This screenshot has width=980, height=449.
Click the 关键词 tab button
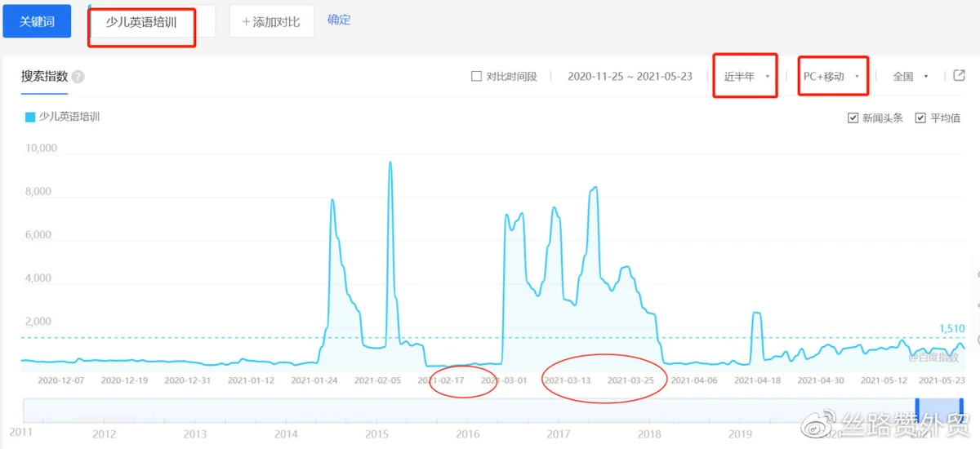click(x=37, y=22)
